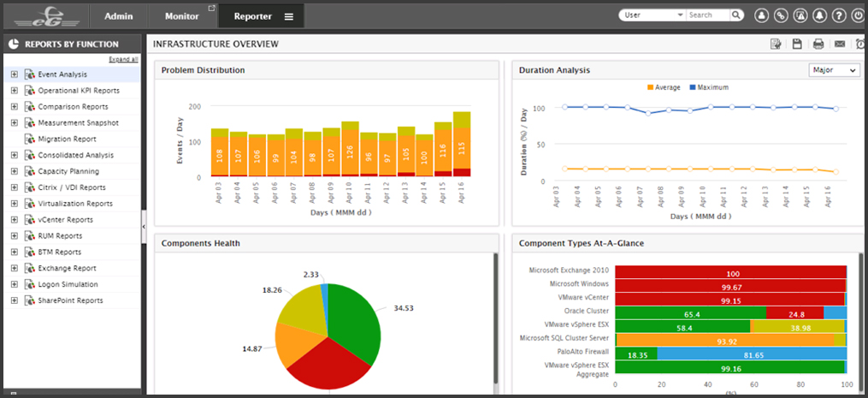Click the BTM Reports row icon
This screenshot has width=868, height=398.
(x=30, y=252)
